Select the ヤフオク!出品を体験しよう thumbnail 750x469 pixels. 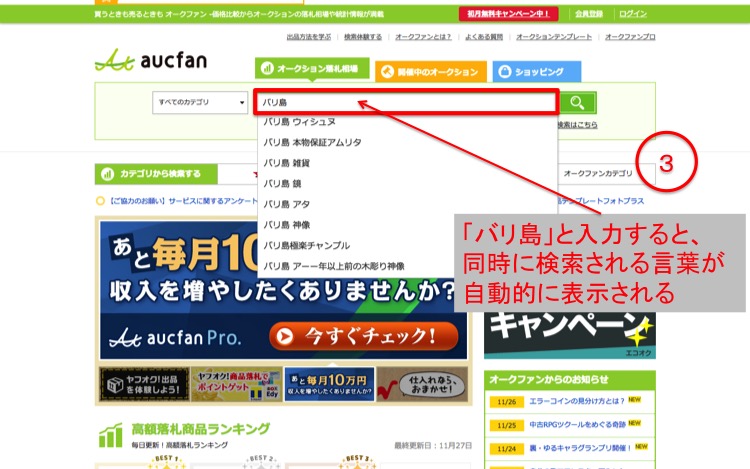[x=144, y=384]
